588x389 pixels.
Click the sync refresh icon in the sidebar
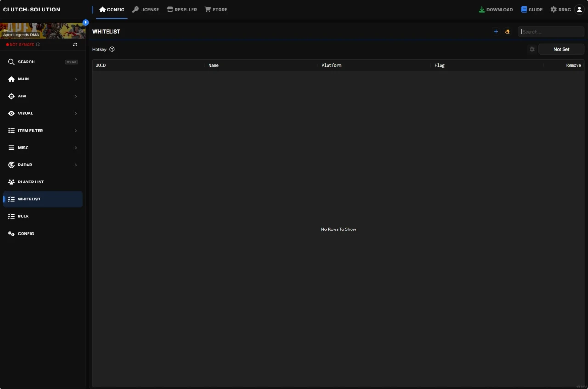(x=75, y=44)
